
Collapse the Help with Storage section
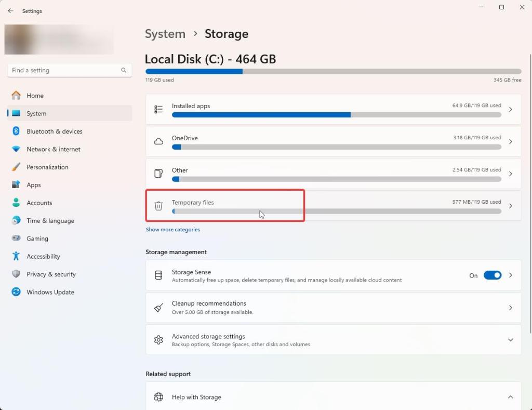(510, 397)
